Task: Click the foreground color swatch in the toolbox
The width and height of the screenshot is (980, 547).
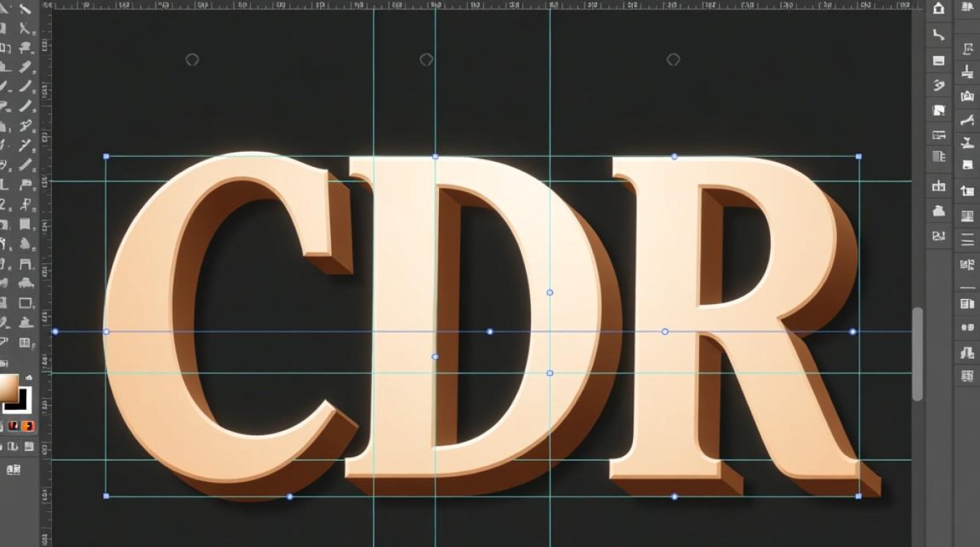Action: click(9, 388)
